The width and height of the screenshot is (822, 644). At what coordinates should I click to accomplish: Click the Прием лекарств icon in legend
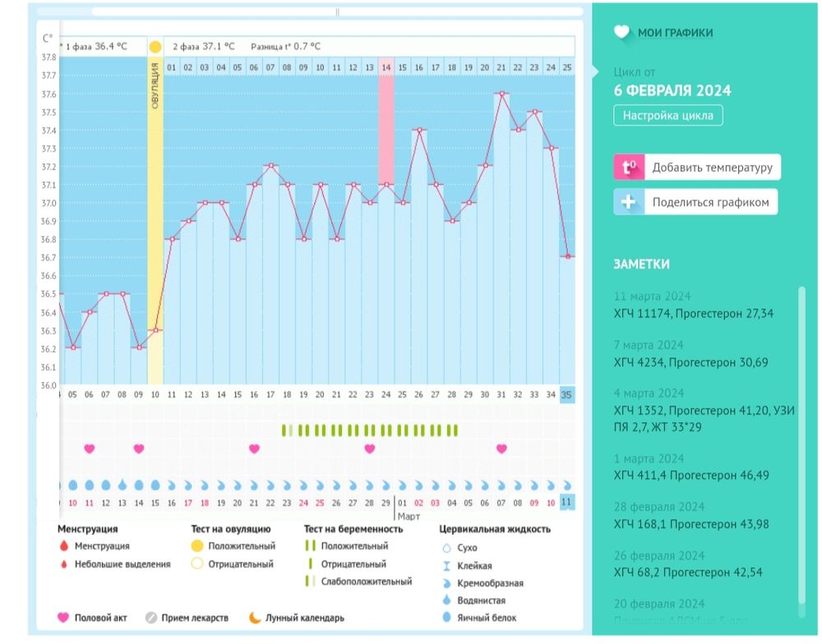(150, 618)
